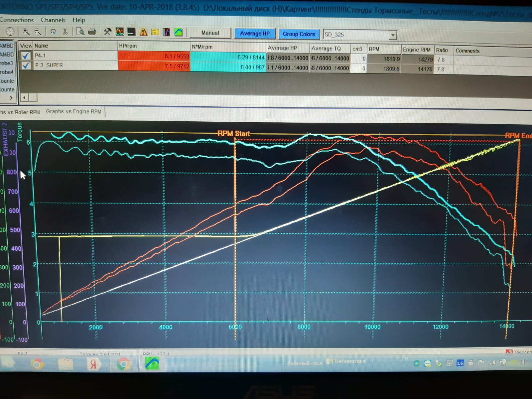Open the hammer and wrench settings icon
Image resolution: width=532 pixels, height=399 pixels.
[x=107, y=32]
